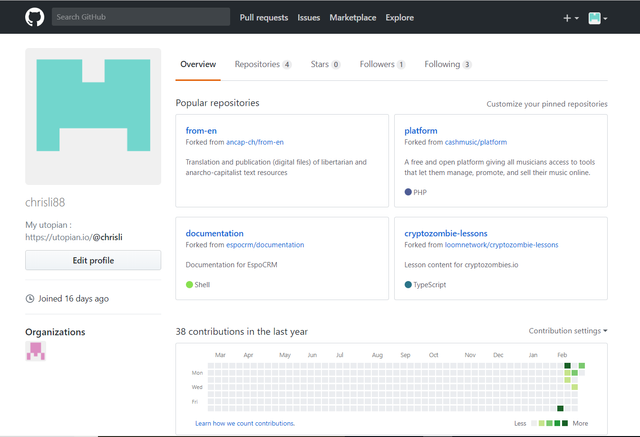Click the Shell language green dot
This screenshot has width=640, height=437.
point(189,284)
